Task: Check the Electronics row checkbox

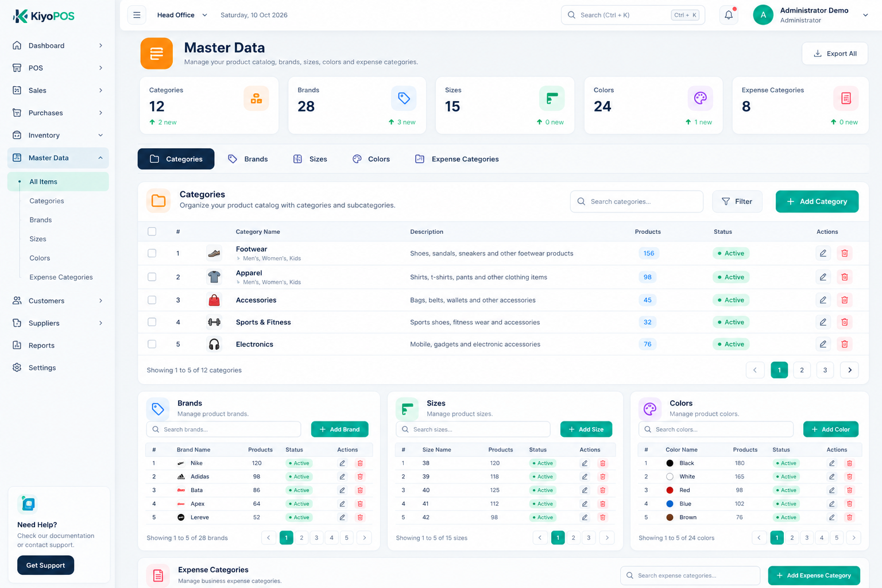Action: click(x=152, y=344)
